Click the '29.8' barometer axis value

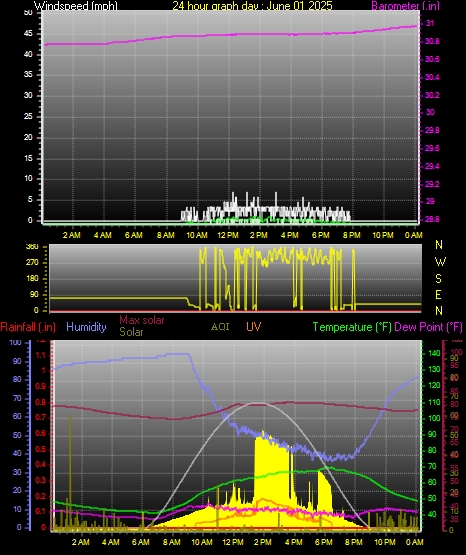(x=432, y=130)
